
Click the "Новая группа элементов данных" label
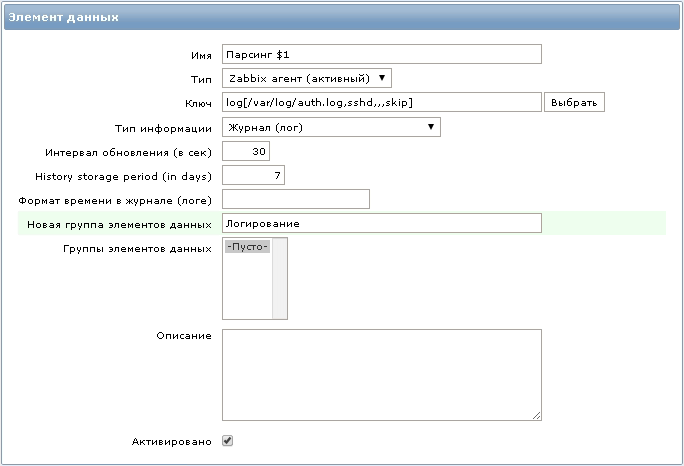120,224
